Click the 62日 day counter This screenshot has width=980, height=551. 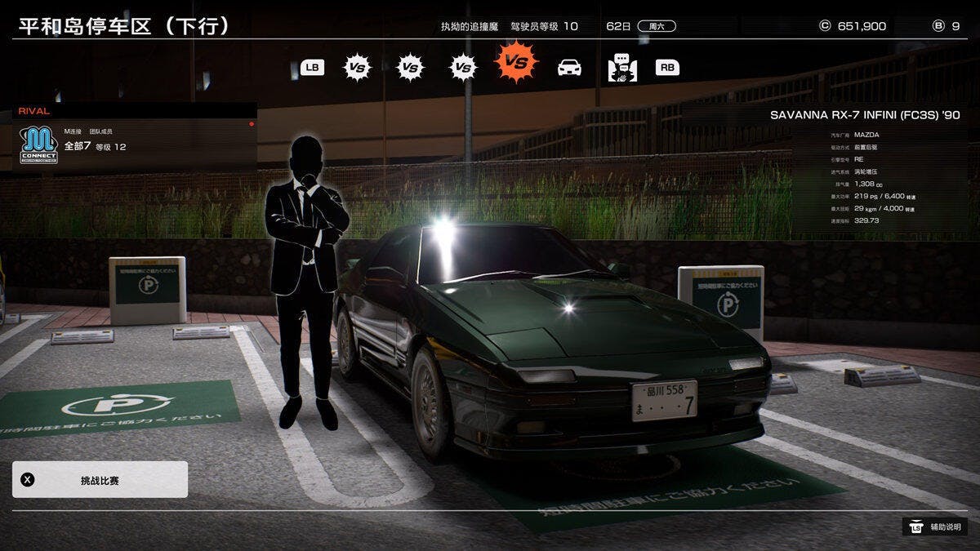pos(619,26)
